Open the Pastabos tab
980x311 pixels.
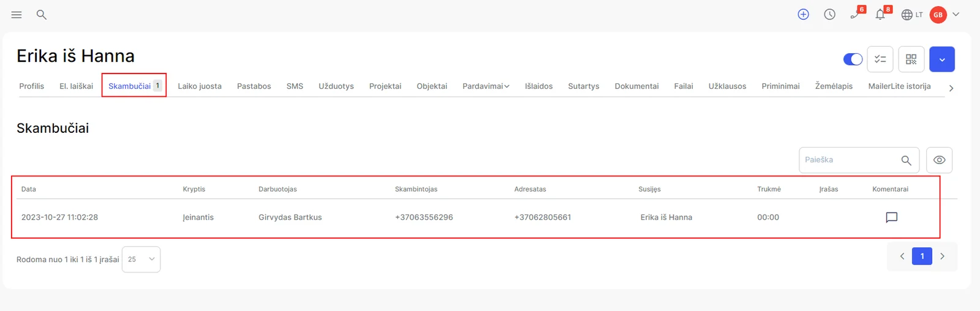[x=254, y=86]
